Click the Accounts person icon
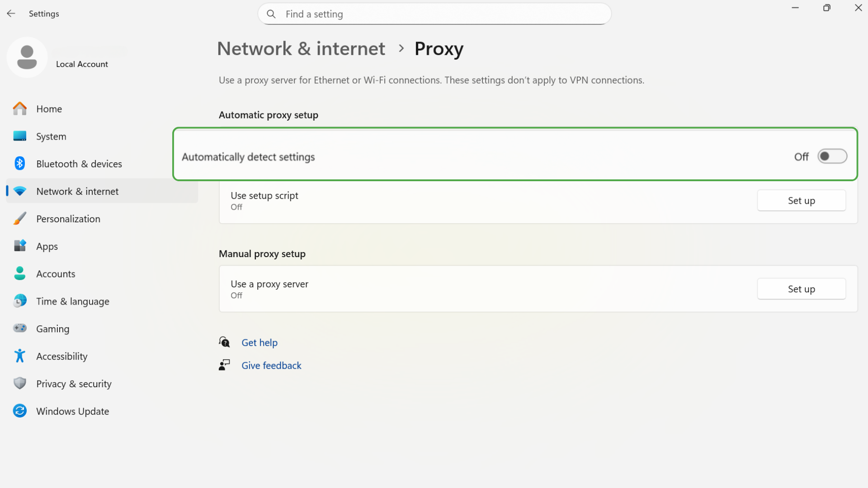This screenshot has width=868, height=488. [20, 274]
